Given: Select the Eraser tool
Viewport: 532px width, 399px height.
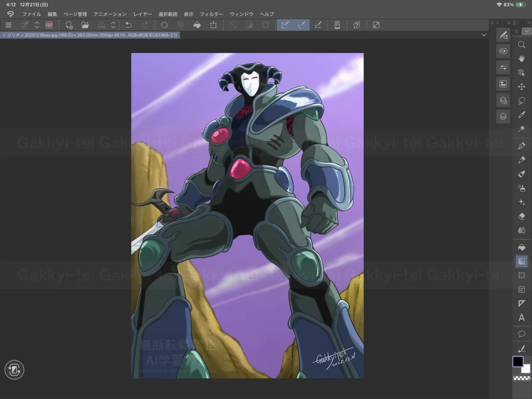Looking at the screenshot, I should 522,216.
